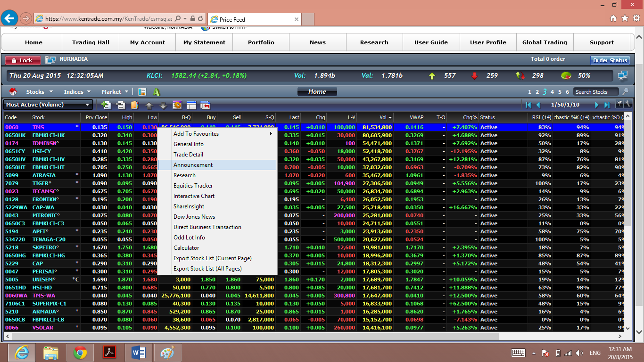Switch to watchlist page 6
Viewport: 644px width, 362px height.
pos(568,92)
